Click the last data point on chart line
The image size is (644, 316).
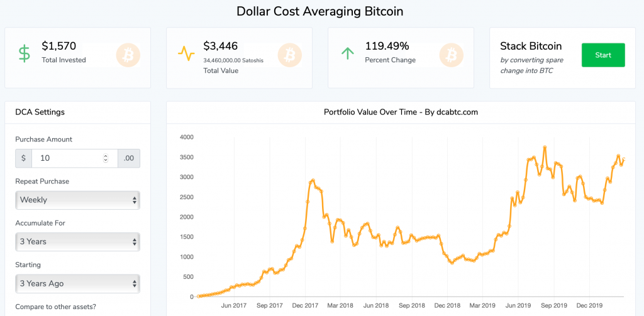(623, 159)
